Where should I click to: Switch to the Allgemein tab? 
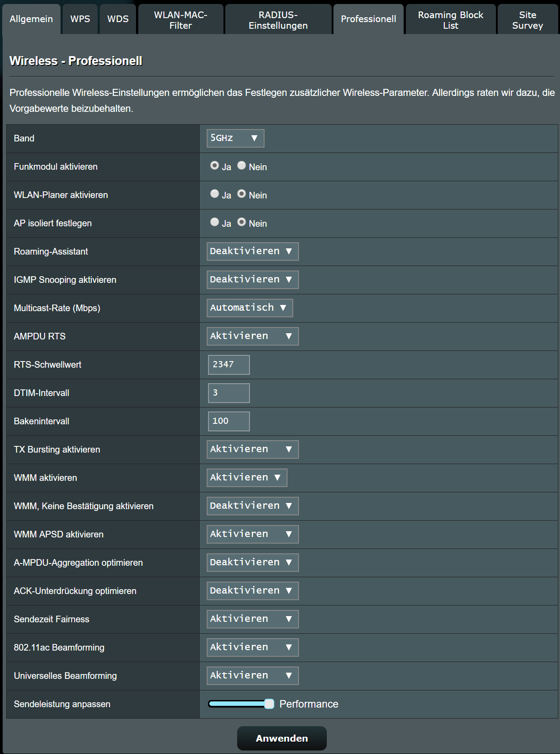click(x=31, y=19)
